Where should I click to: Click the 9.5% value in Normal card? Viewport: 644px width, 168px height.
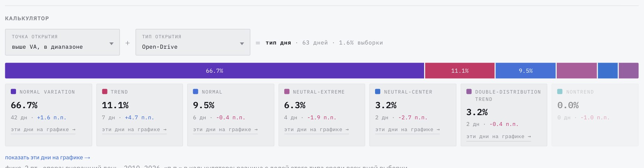(x=204, y=105)
